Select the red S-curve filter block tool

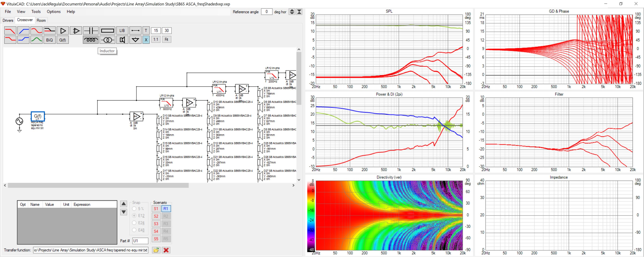(x=36, y=31)
